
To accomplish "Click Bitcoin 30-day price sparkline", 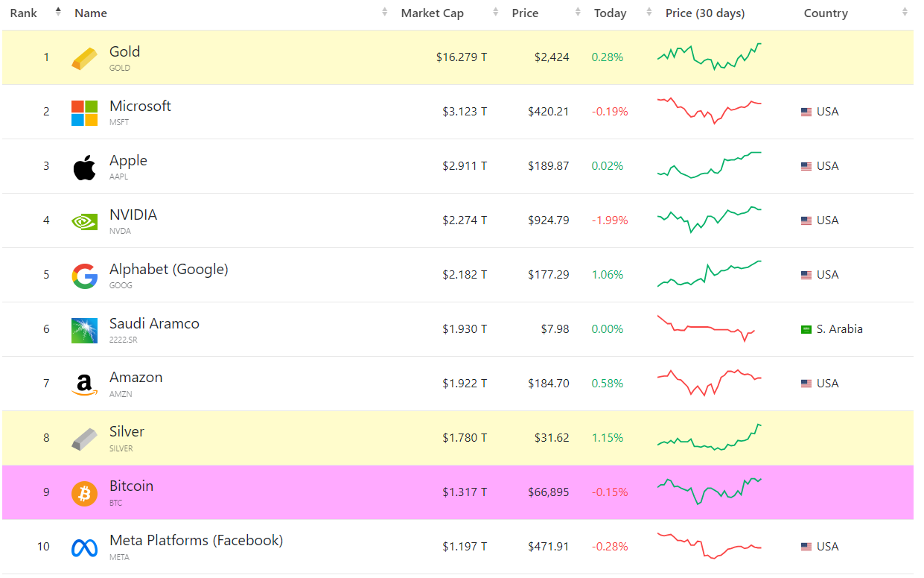I will pyautogui.click(x=709, y=492).
